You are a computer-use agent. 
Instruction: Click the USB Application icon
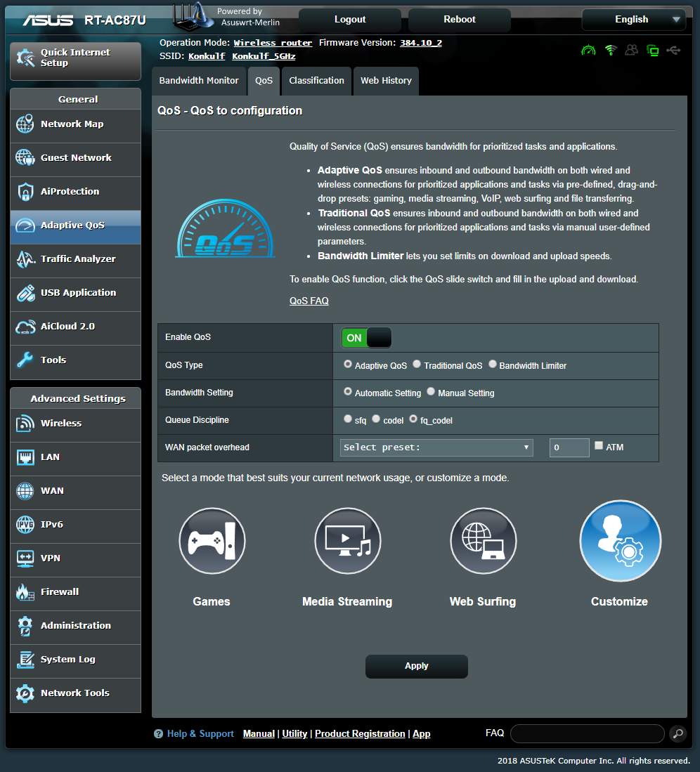[x=25, y=292]
